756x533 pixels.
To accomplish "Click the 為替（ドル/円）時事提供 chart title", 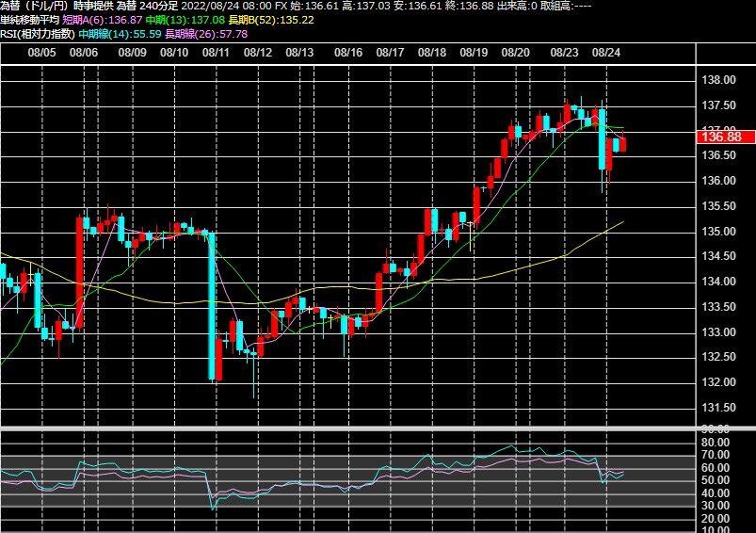I will pos(56,7).
